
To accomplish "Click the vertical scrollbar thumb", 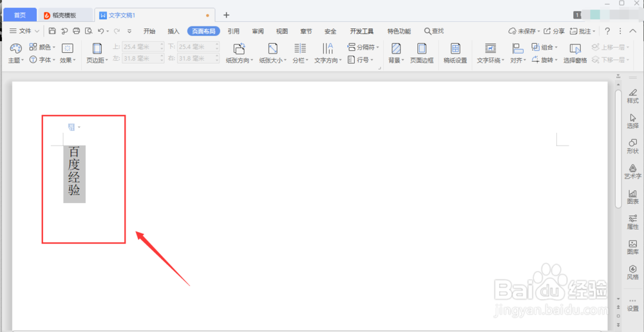I will tap(618, 148).
